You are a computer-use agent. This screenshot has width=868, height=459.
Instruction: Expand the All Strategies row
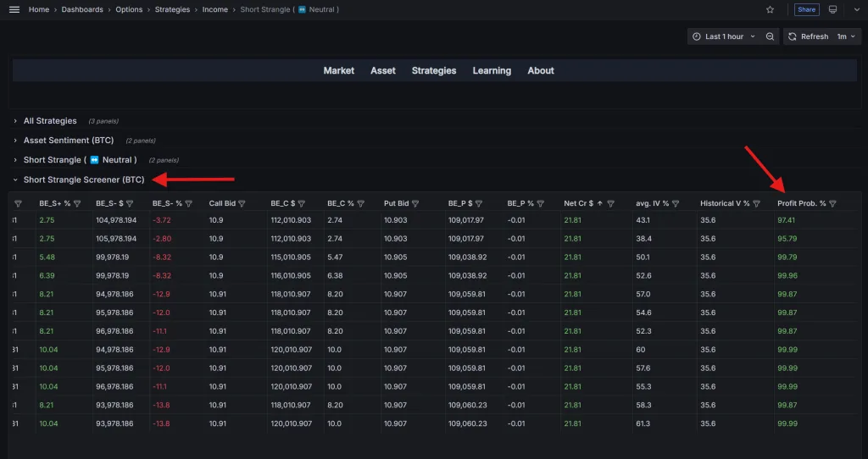pos(49,121)
